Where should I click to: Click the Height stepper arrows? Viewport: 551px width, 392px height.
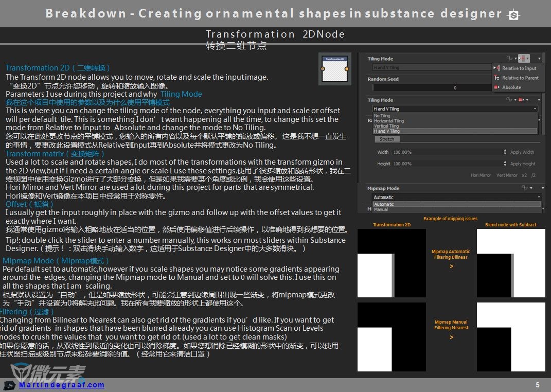tap(505, 164)
